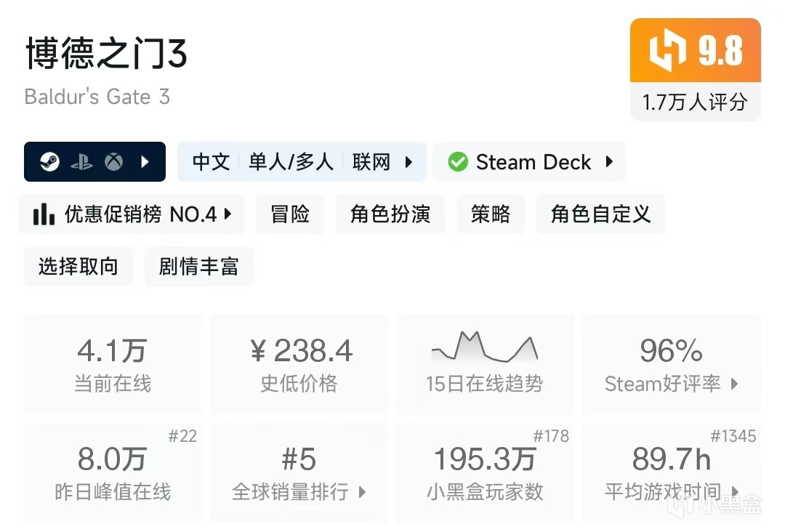Expand Steam Deck compatibility details arrow

609,162
